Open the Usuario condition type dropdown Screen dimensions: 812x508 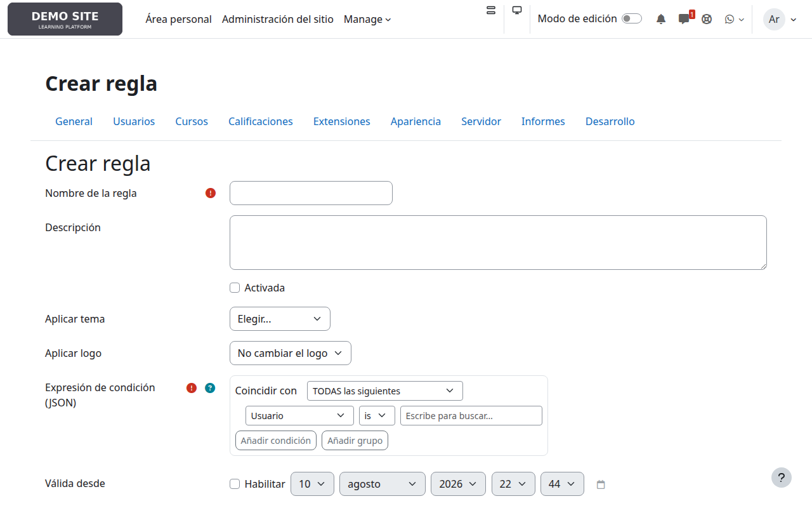[299, 415]
